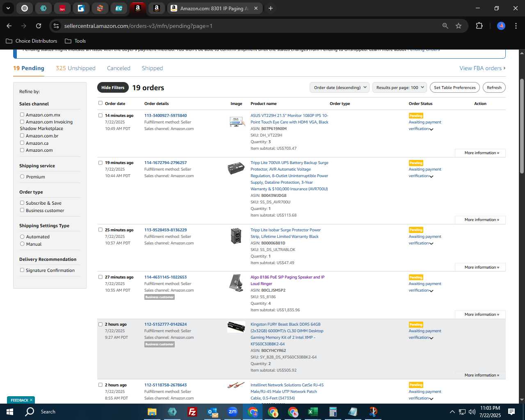Open a new browser tab with plus icon
525x420 pixels.
(270, 8)
